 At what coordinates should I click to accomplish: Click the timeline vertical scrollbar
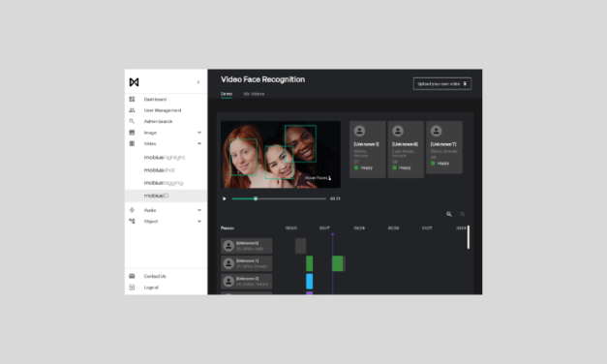(x=469, y=237)
